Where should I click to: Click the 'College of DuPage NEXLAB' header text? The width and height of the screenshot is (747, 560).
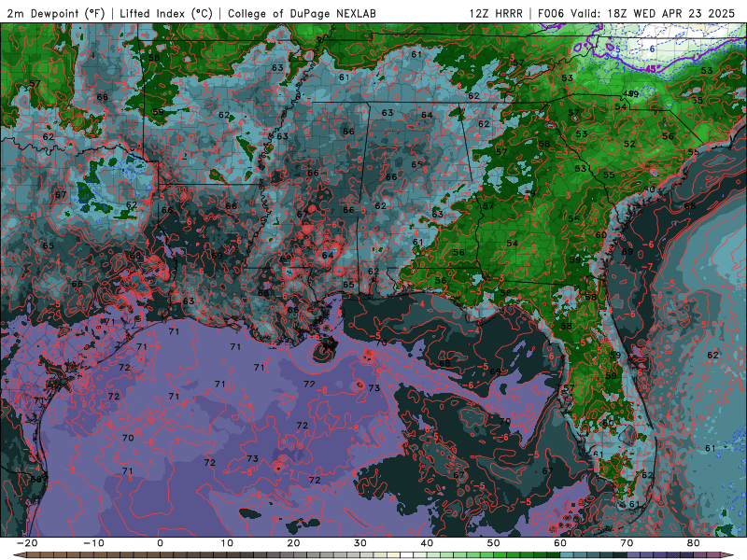tap(302, 13)
